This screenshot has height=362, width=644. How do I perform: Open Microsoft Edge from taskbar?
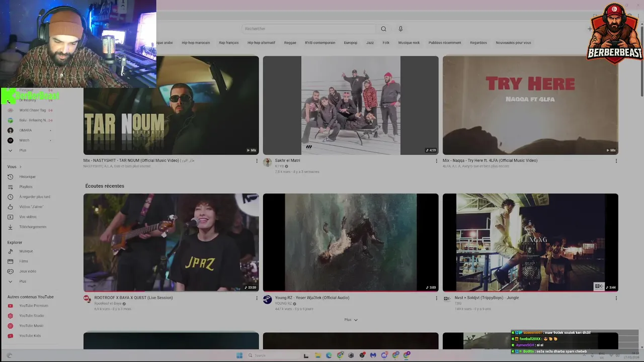click(x=329, y=355)
